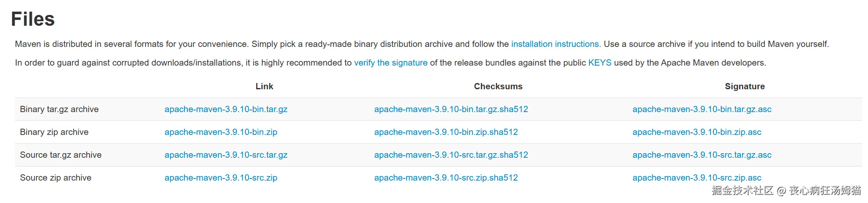Screen dimensions: 868x203
Task: Open the installation instructions link
Action: coord(556,44)
